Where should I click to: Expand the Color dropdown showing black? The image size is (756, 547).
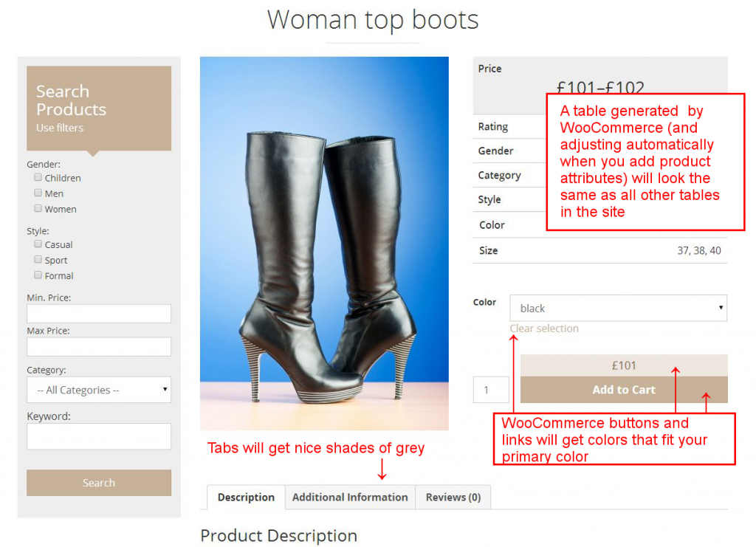(x=618, y=309)
